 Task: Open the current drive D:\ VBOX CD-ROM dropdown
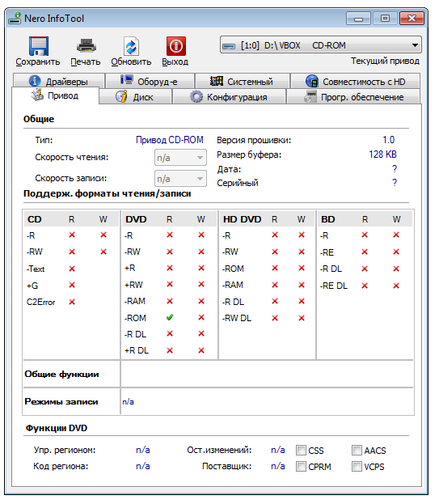(320, 45)
